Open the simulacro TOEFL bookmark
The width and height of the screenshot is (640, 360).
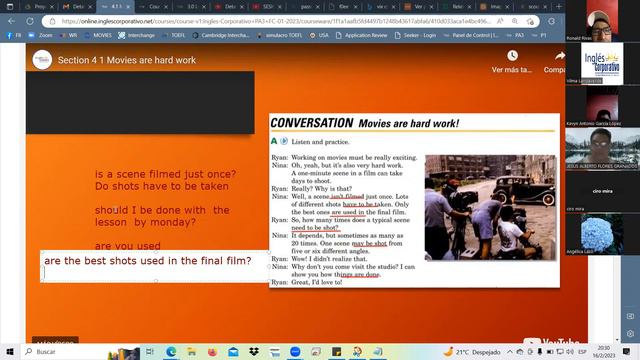point(280,36)
